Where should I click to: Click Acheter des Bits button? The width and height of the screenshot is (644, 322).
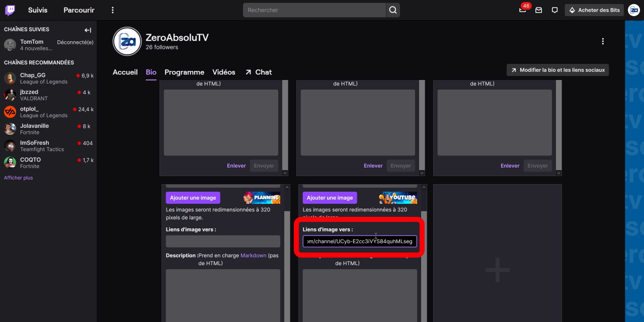click(x=594, y=10)
